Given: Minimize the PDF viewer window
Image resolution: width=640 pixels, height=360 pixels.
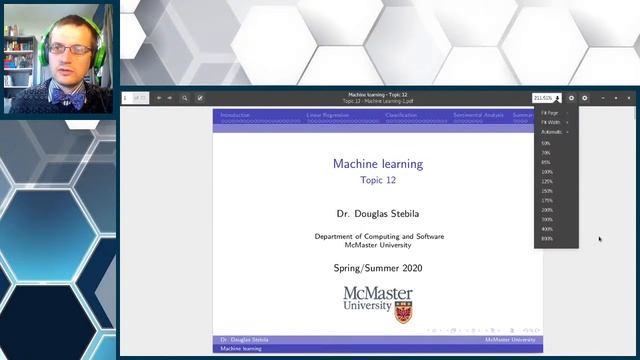Looking at the screenshot, I should pos(603,98).
